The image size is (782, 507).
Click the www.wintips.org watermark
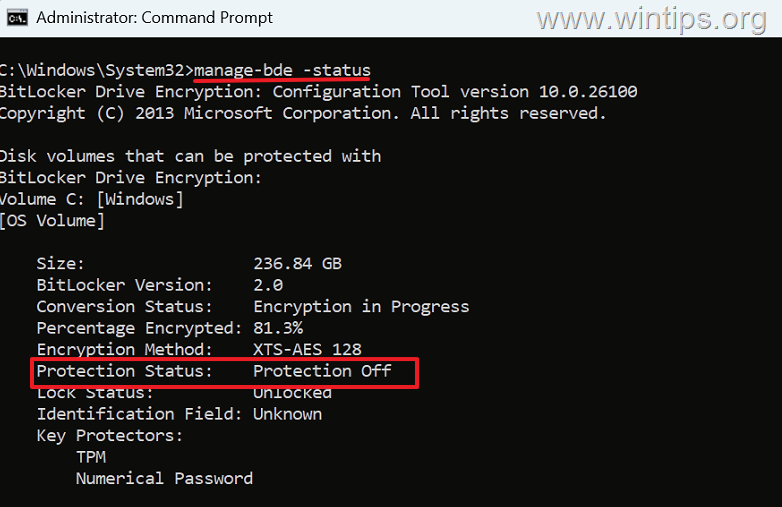(651, 19)
